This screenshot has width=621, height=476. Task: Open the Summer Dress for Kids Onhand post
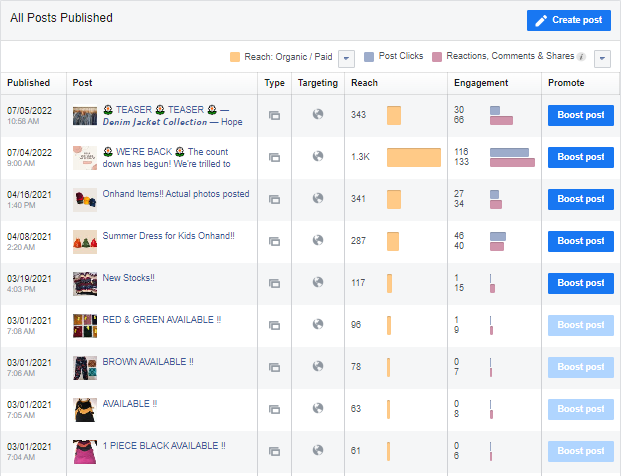168,236
